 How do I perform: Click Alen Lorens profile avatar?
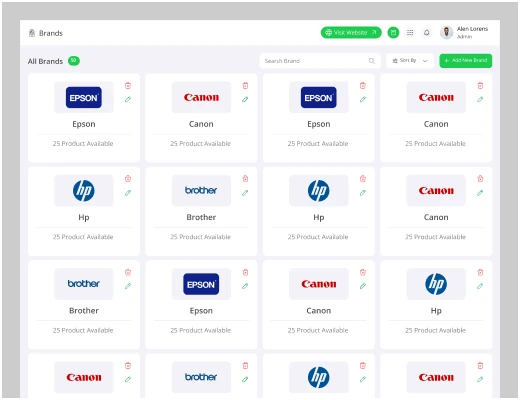[446, 32]
